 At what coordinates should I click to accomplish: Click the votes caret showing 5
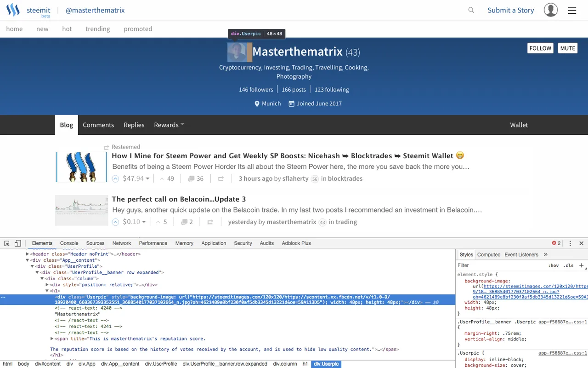point(158,222)
